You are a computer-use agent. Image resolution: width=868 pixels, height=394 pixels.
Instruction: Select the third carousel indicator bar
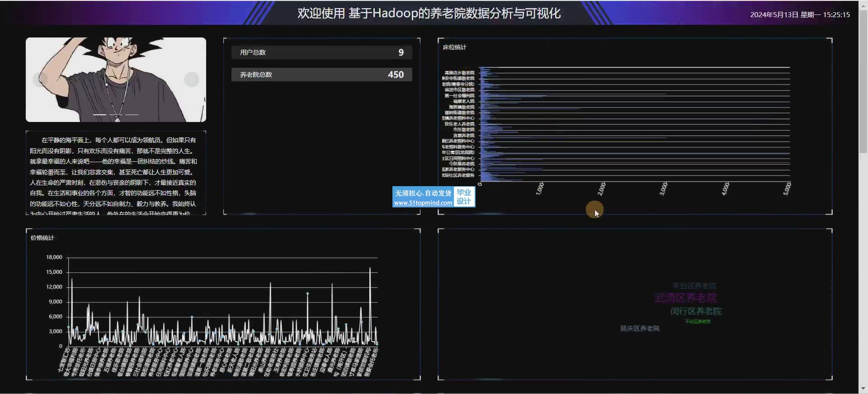click(132, 115)
